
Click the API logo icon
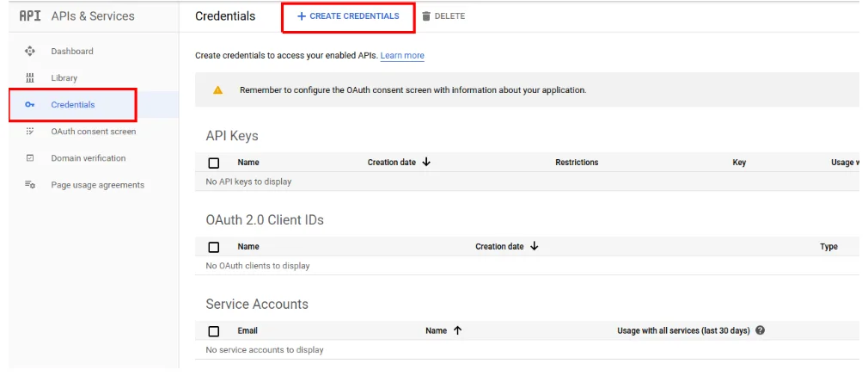pyautogui.click(x=30, y=15)
